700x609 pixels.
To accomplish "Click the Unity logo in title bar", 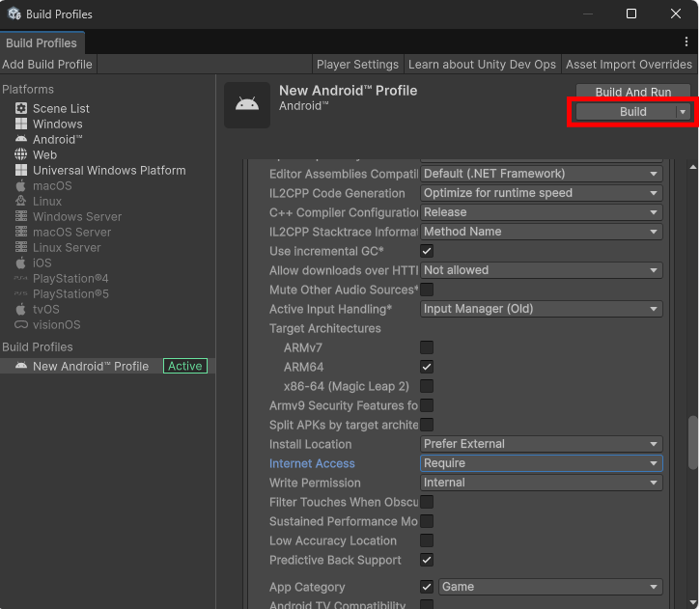I will click(x=14, y=14).
